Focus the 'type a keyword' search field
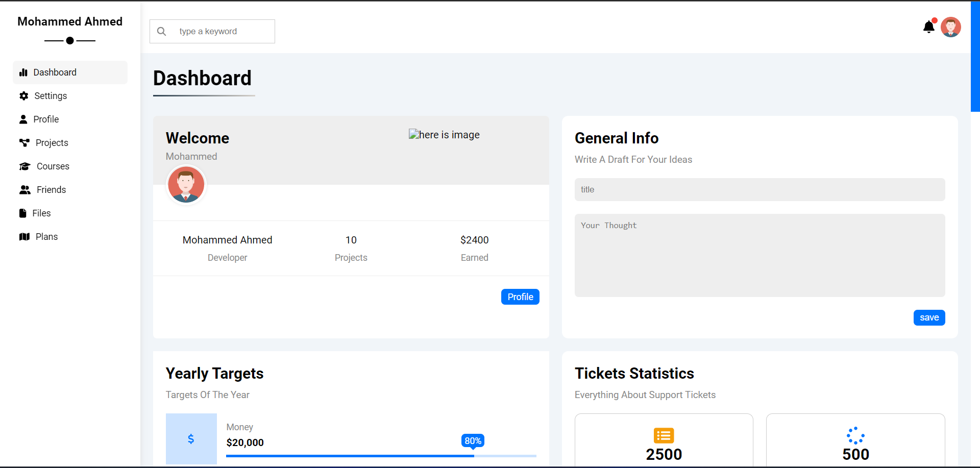Screen dimensions: 980x468 pos(212,31)
